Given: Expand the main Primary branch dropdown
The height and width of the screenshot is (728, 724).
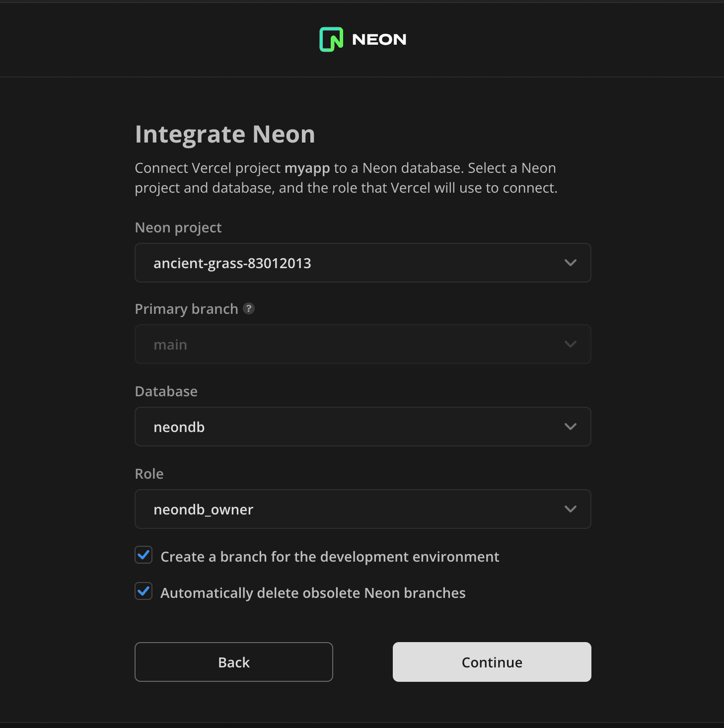Looking at the screenshot, I should coord(362,344).
